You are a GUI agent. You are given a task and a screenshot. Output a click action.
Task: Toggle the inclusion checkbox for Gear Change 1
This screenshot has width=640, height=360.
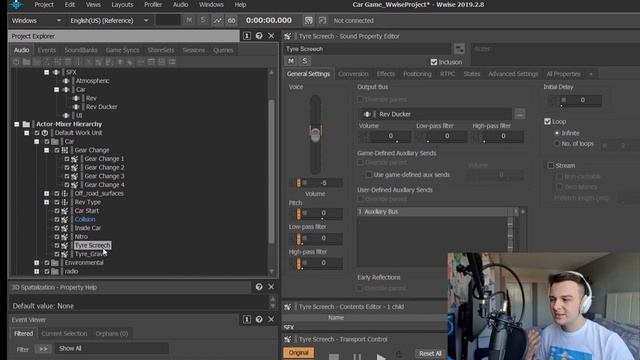(x=67, y=159)
